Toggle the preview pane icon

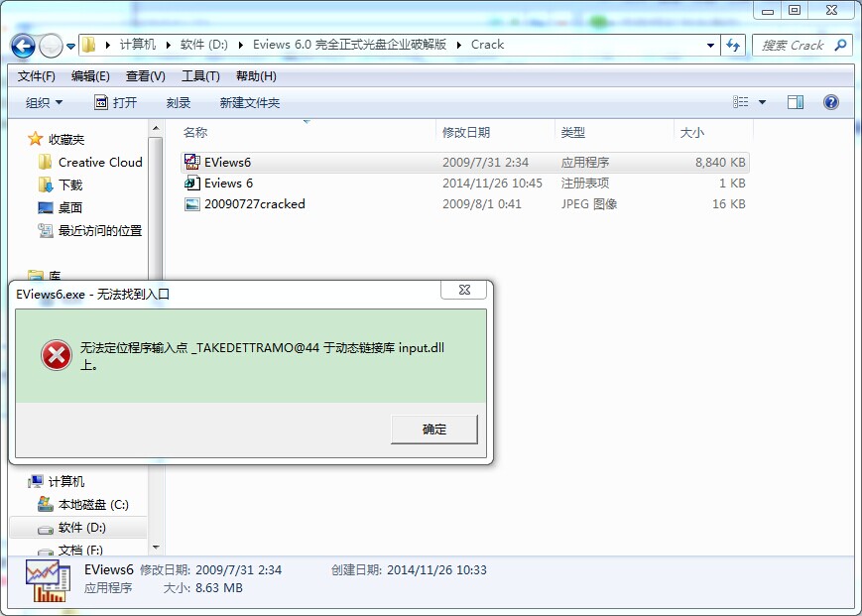point(795,101)
